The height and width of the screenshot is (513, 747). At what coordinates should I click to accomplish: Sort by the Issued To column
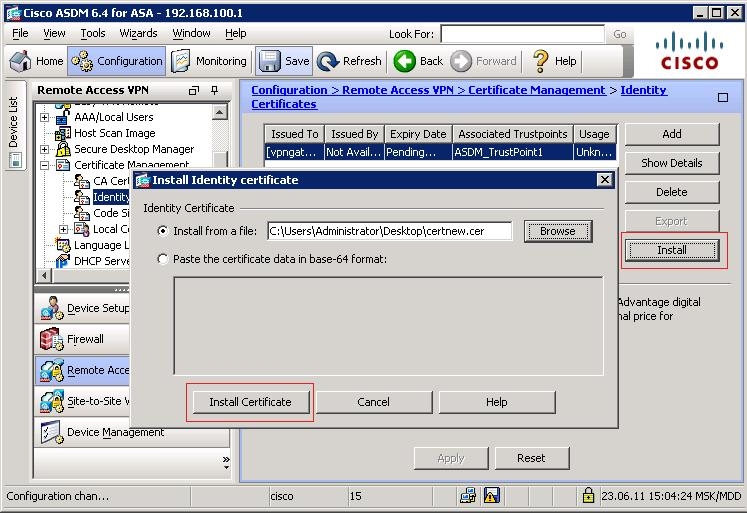[294, 134]
